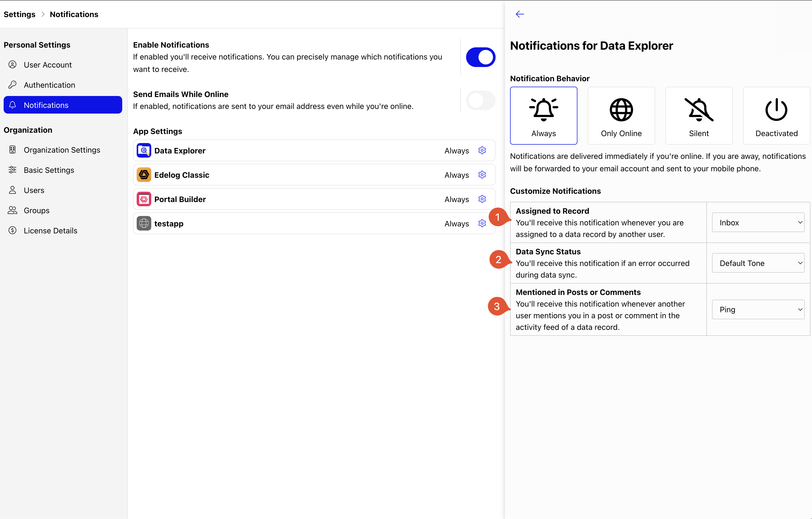812x519 pixels.
Task: Open the Assigned to Record Inbox dropdown
Action: tap(758, 223)
